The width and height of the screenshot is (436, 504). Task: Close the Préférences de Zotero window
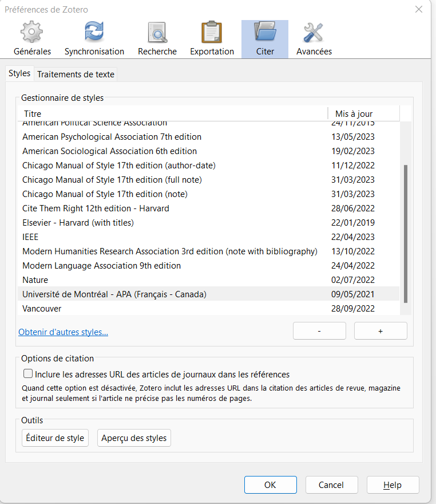[x=419, y=9]
